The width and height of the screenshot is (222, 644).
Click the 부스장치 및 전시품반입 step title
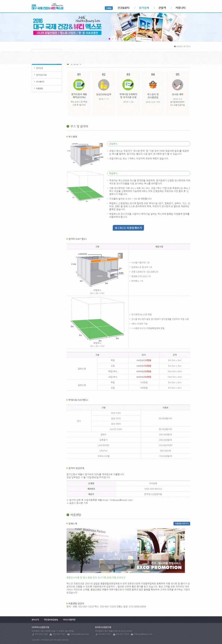coord(153,96)
